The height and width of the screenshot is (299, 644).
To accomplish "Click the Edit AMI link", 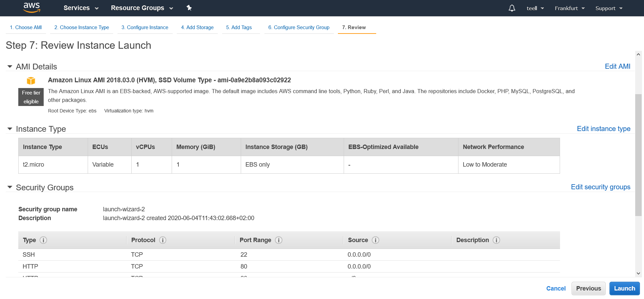I will (x=618, y=66).
